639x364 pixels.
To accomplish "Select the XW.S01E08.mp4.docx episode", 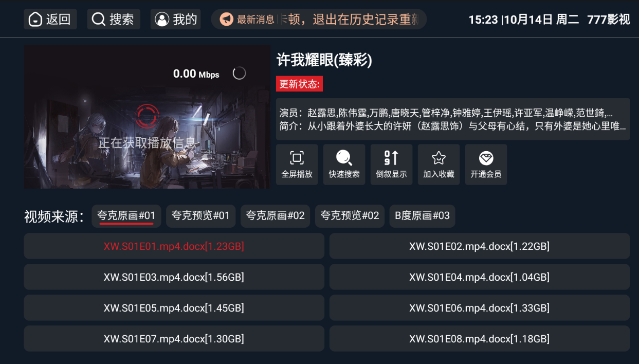I will (480, 339).
